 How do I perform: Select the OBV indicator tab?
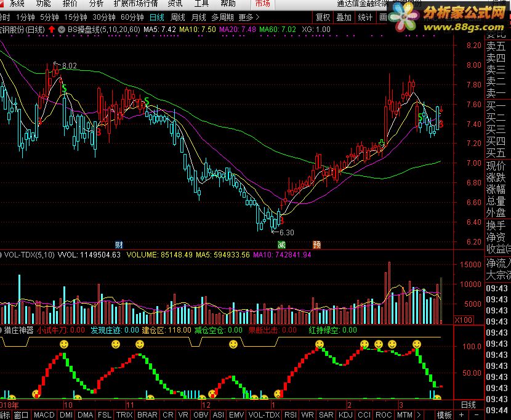pos(201,415)
